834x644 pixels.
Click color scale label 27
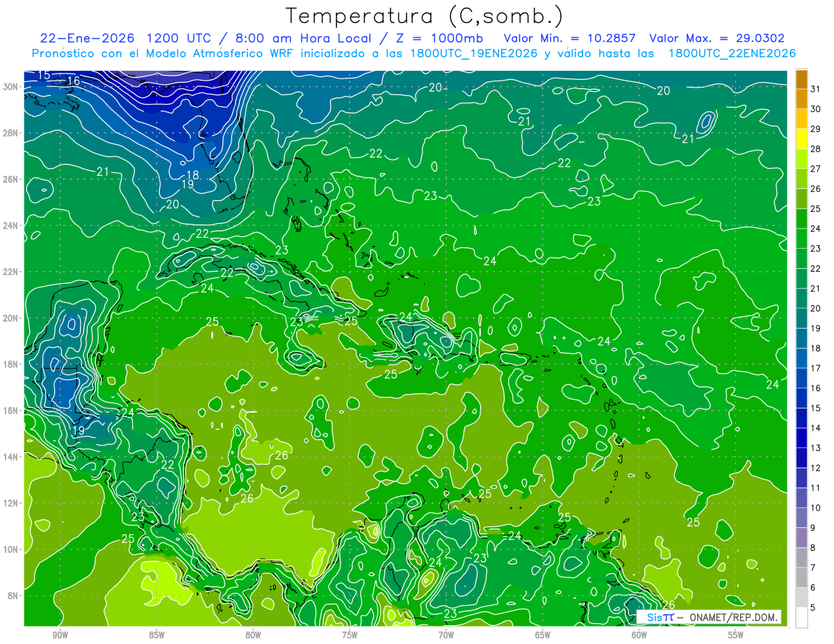coord(816,168)
